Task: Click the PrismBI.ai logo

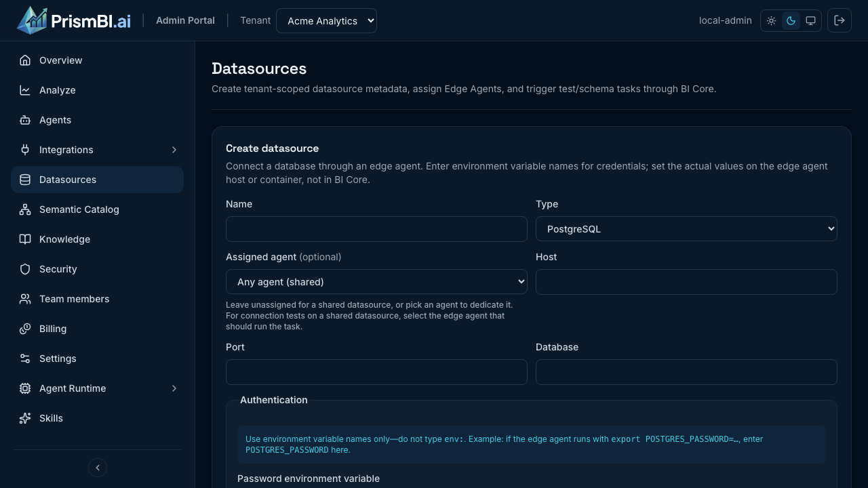Action: point(74,20)
